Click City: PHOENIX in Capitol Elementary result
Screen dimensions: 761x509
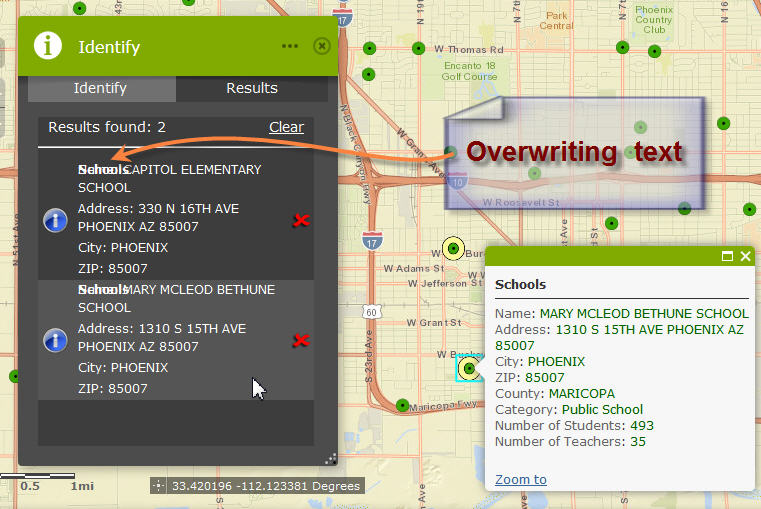click(x=123, y=247)
